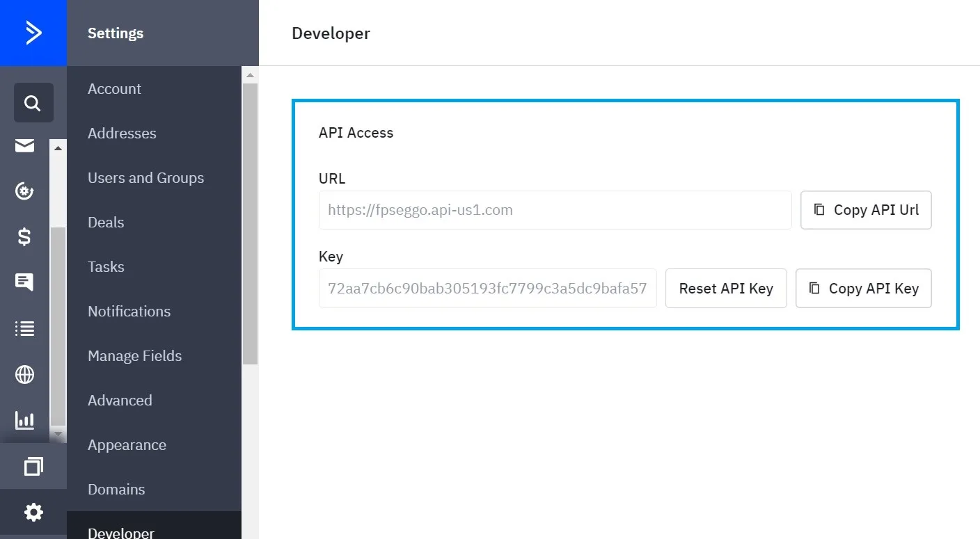This screenshot has width=980, height=539.
Task: Click settings list scrollbar up arrow
Action: (x=250, y=74)
